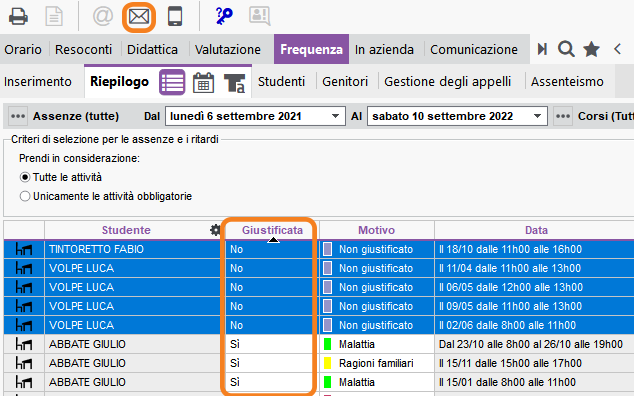Viewport: 634px width, 396px height.
Task: Open search with the magnifier icon
Action: [x=566, y=49]
